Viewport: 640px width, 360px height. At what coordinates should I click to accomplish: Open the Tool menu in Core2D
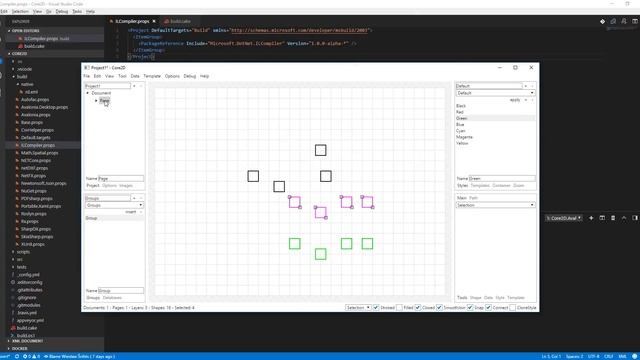tap(122, 76)
